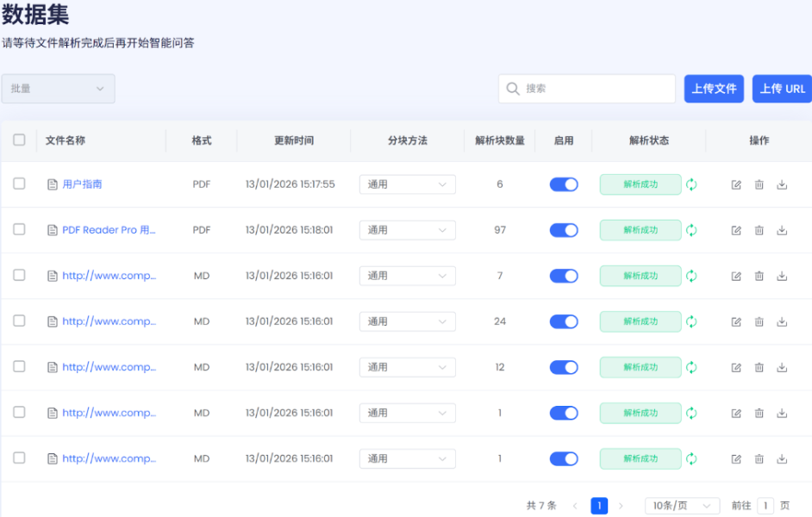The height and width of the screenshot is (517, 812).
Task: Click the search magnifier icon
Action: pos(513,89)
